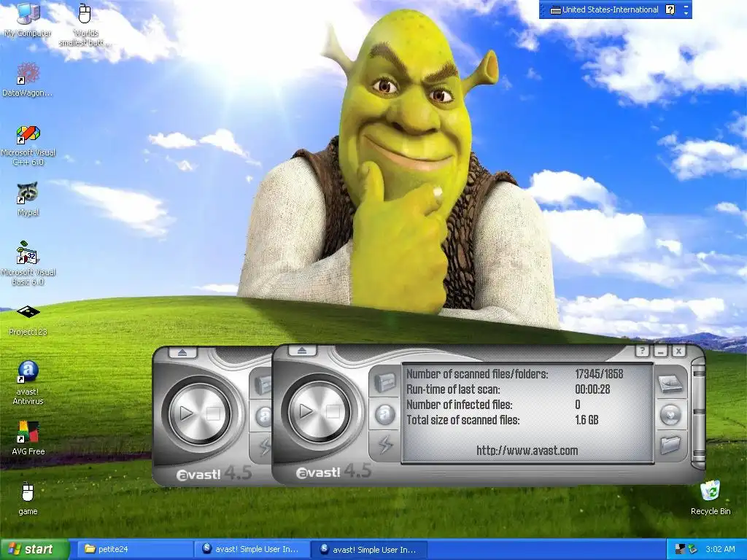
Task: Select Microsoft Visual C++ 6.0 shortcut
Action: pyautogui.click(x=28, y=145)
